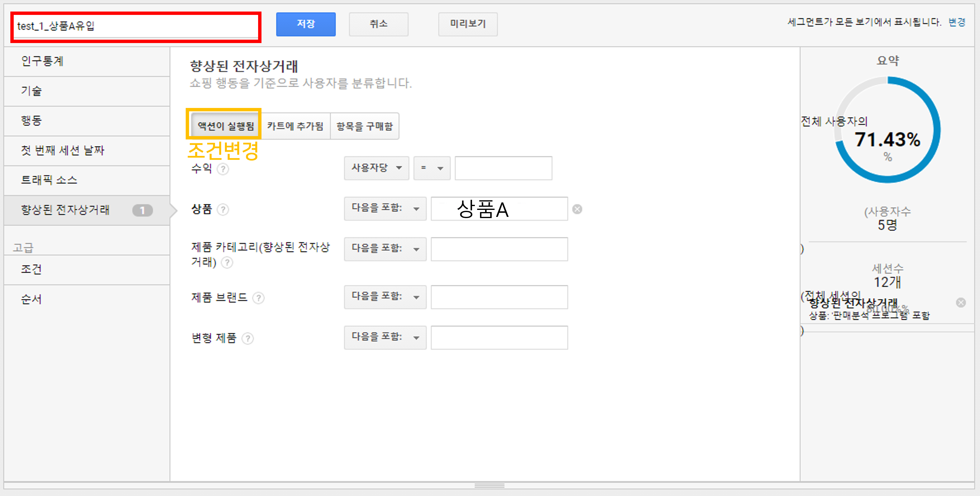
Task: Click help icon next to 제품 브랜드
Action: pos(258,298)
